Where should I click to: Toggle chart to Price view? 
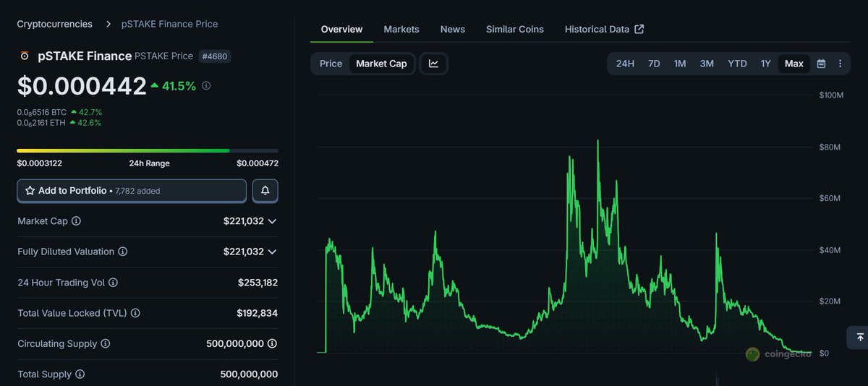tap(331, 64)
